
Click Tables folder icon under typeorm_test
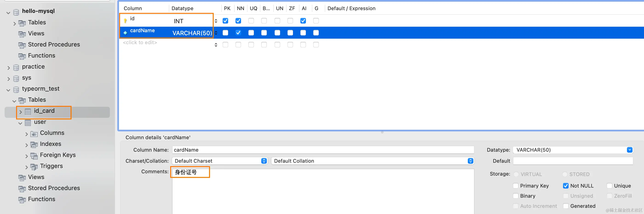click(22, 101)
